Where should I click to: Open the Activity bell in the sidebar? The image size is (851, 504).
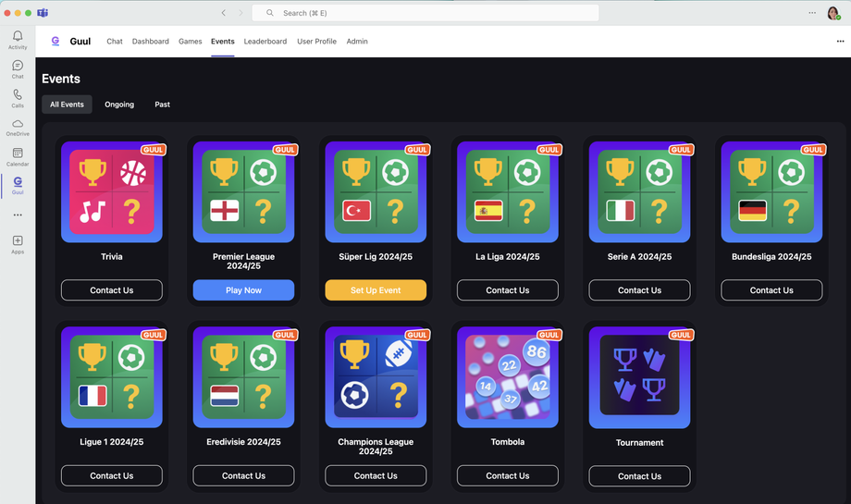pyautogui.click(x=18, y=40)
